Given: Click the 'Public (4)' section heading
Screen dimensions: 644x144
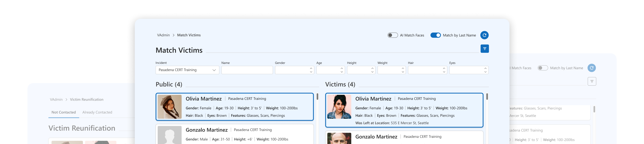Looking at the screenshot, I should tap(169, 84).
